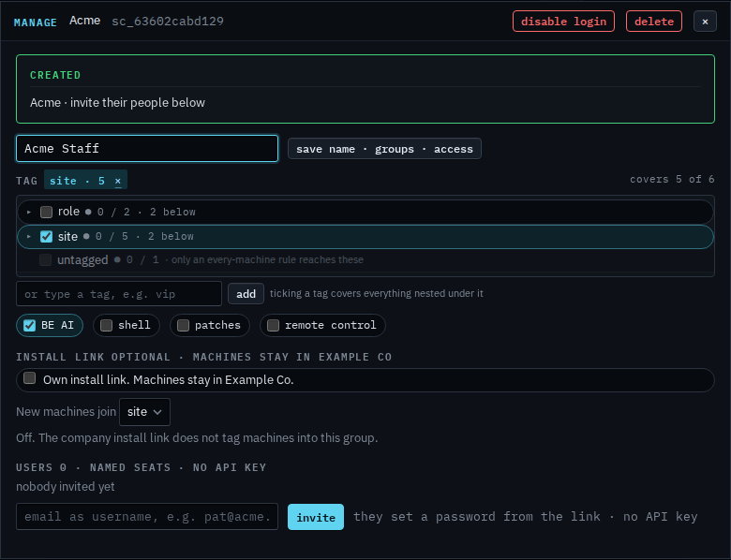731x560 pixels.
Task: Expand the role tag row
Action: pos(29,212)
